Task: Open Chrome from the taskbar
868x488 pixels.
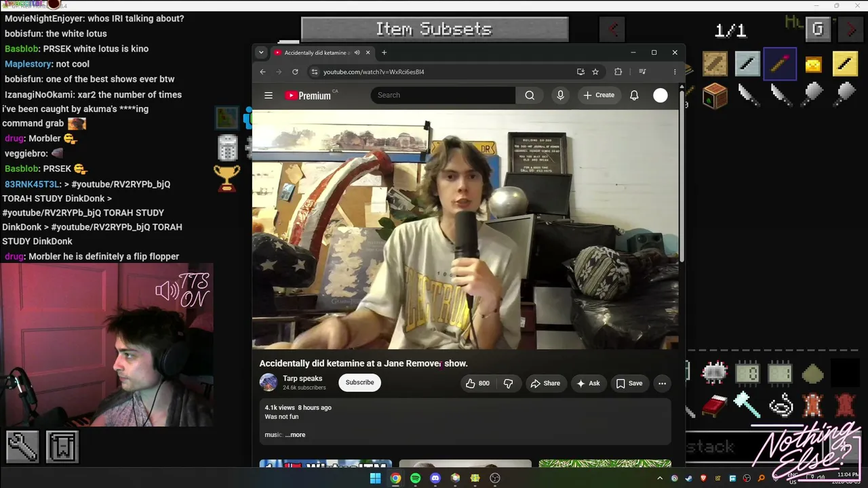Action: pyautogui.click(x=395, y=478)
